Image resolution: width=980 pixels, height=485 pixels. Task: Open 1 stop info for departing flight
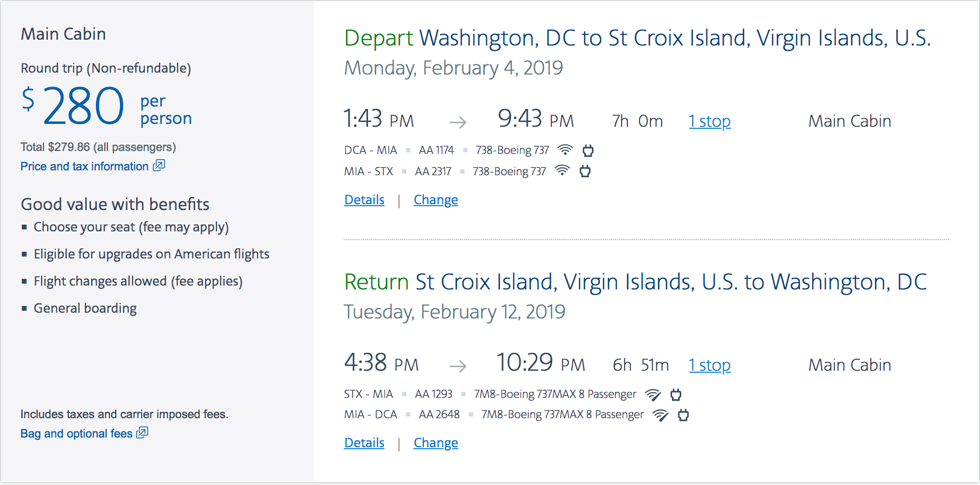coord(709,121)
